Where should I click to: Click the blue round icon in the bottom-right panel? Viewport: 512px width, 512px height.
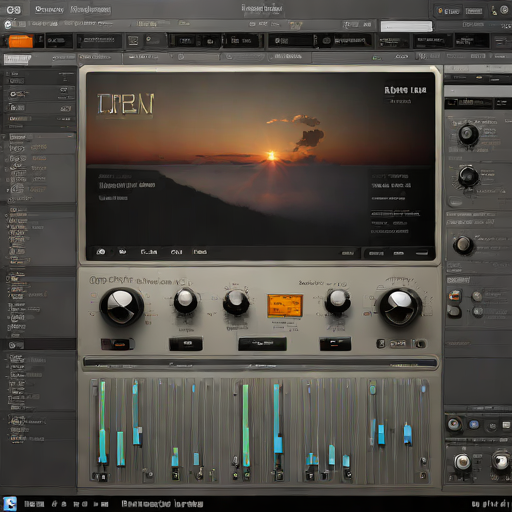pos(474,424)
